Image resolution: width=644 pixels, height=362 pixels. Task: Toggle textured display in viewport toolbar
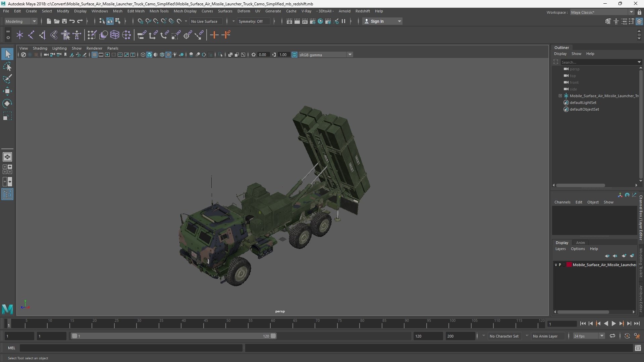(168, 55)
